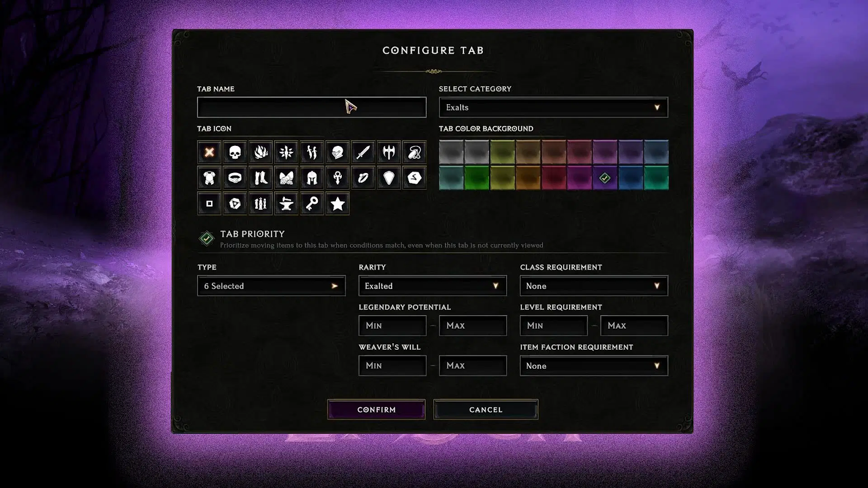868x488 pixels.
Task: Choose the ankh relic icon
Action: pos(337,178)
